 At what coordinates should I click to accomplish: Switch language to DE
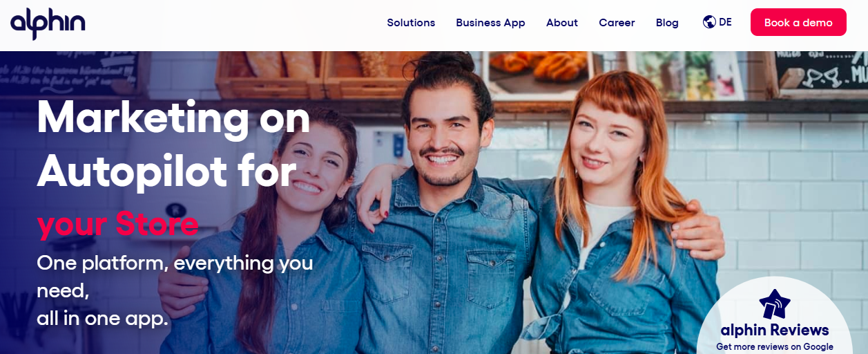(x=725, y=22)
